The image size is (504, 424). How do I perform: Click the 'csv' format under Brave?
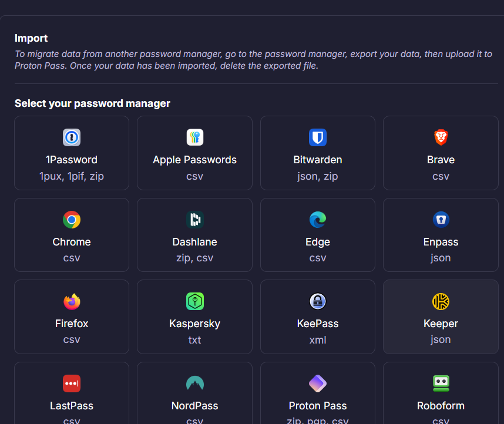click(441, 176)
